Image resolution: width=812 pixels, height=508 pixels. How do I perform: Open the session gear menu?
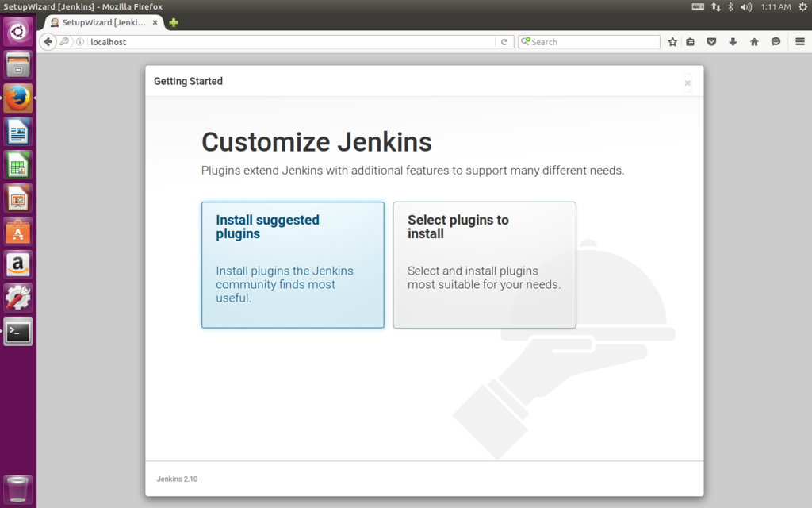click(802, 6)
